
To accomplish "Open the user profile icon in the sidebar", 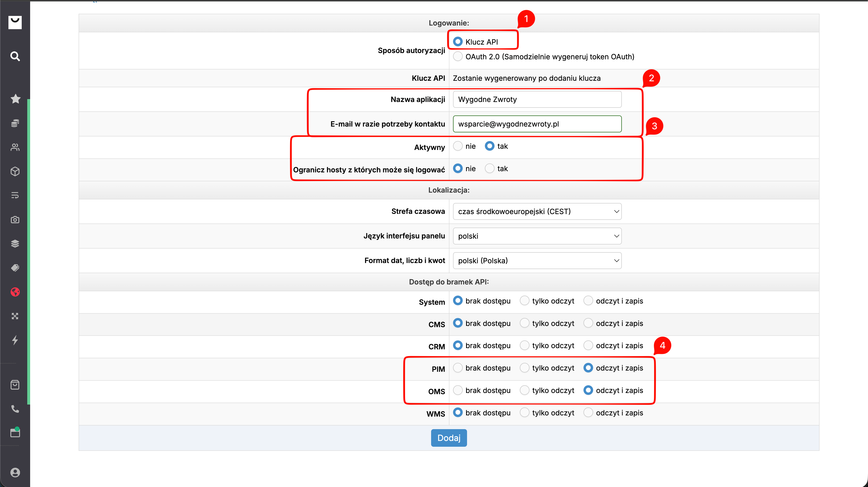I will click(x=15, y=473).
